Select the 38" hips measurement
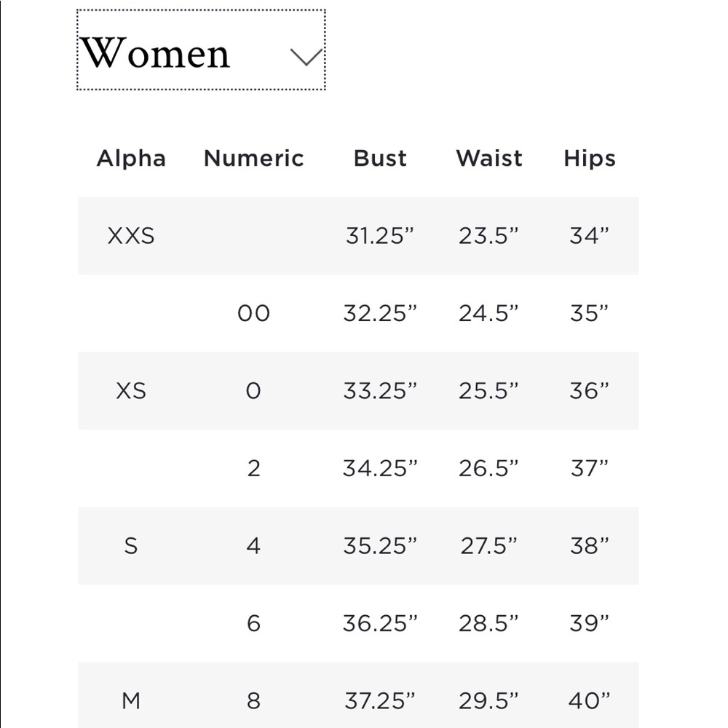Image resolution: width=728 pixels, height=728 pixels. point(590,545)
